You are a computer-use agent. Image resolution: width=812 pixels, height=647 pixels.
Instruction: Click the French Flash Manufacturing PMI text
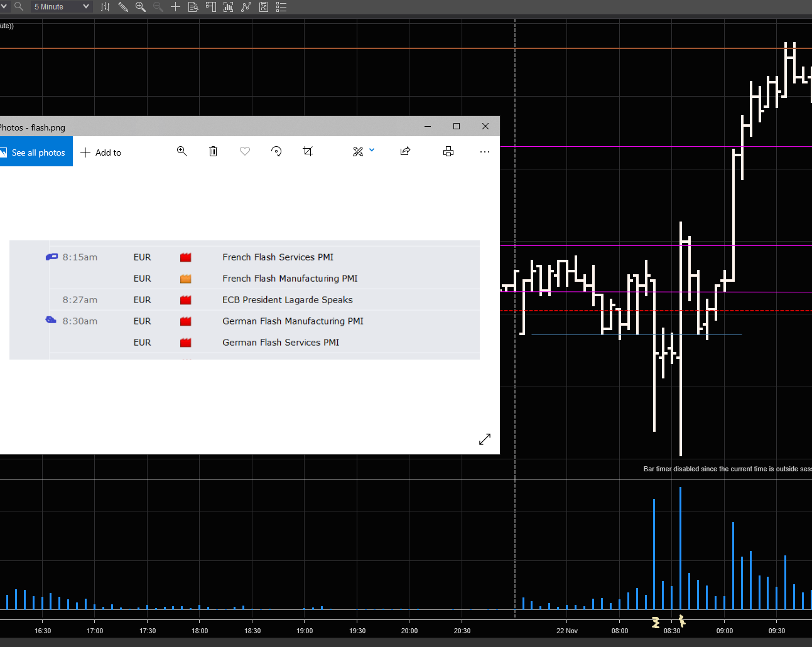point(290,279)
